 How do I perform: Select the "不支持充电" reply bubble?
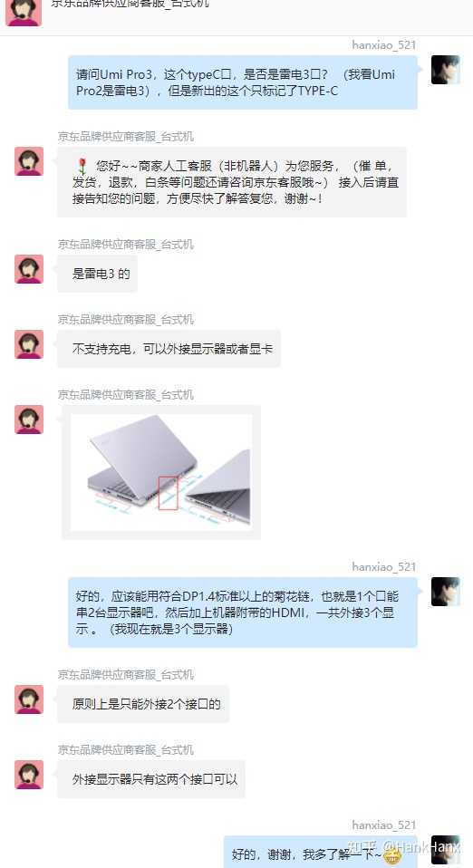pos(169,349)
